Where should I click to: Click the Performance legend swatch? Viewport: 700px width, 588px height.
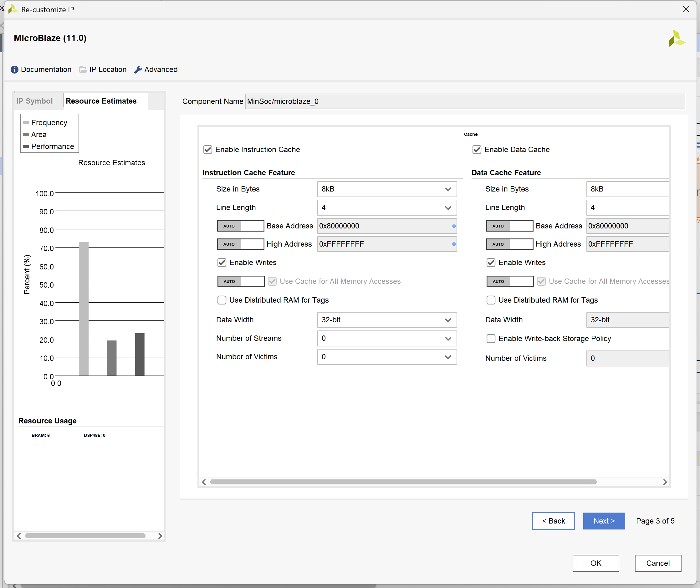[26, 146]
